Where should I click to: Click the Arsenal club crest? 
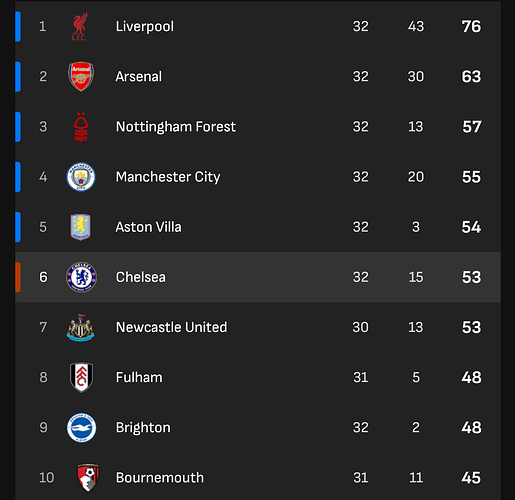click(x=81, y=76)
